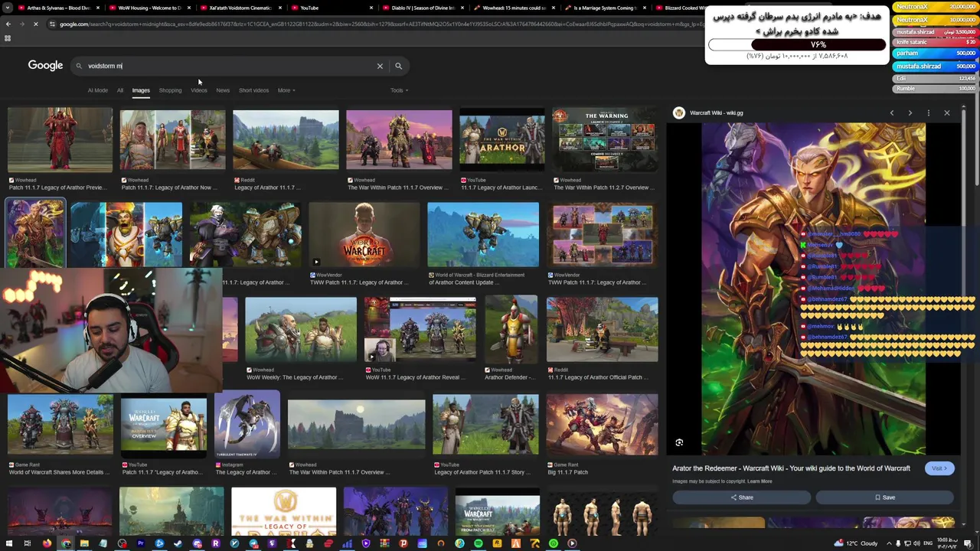Open Steam from the taskbar
The width and height of the screenshot is (980, 551).
pyautogui.click(x=178, y=543)
